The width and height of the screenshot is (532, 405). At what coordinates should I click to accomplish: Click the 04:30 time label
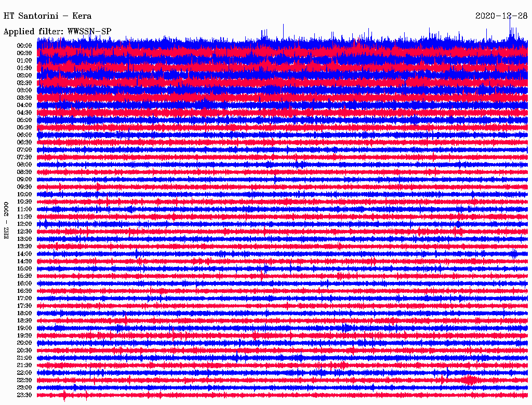[x=24, y=113]
